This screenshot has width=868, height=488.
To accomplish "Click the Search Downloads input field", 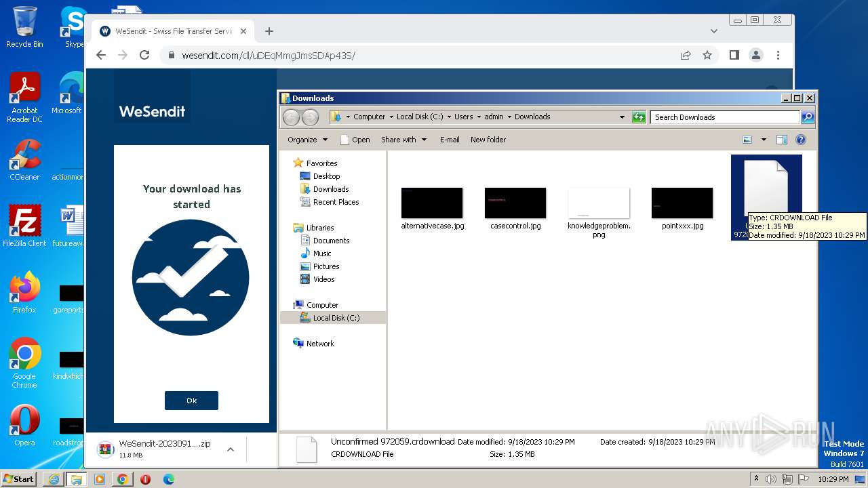I will point(725,117).
